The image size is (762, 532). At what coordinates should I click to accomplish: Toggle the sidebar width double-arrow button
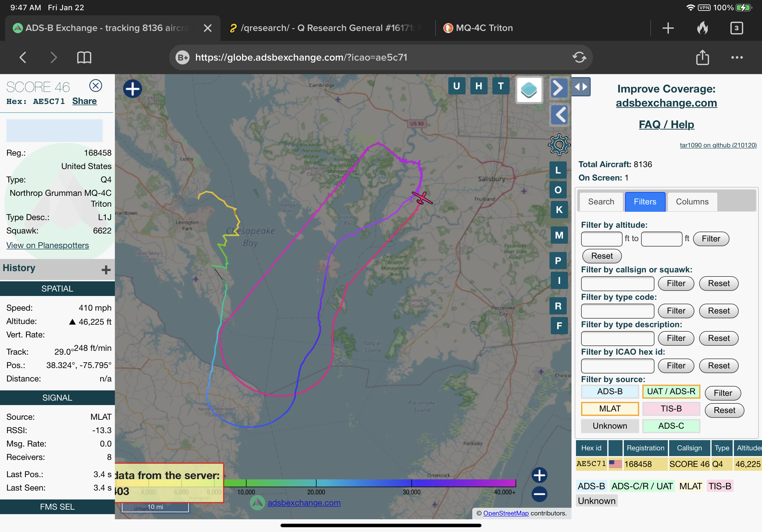(x=581, y=87)
